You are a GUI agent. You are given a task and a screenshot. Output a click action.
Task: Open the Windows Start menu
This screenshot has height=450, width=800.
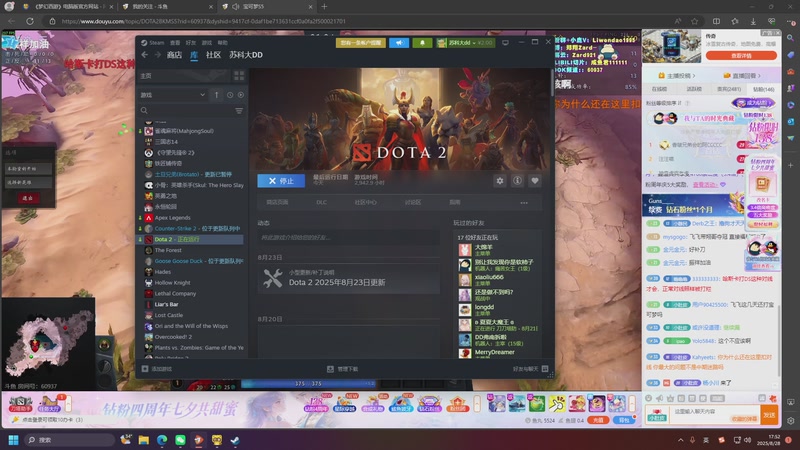14,440
